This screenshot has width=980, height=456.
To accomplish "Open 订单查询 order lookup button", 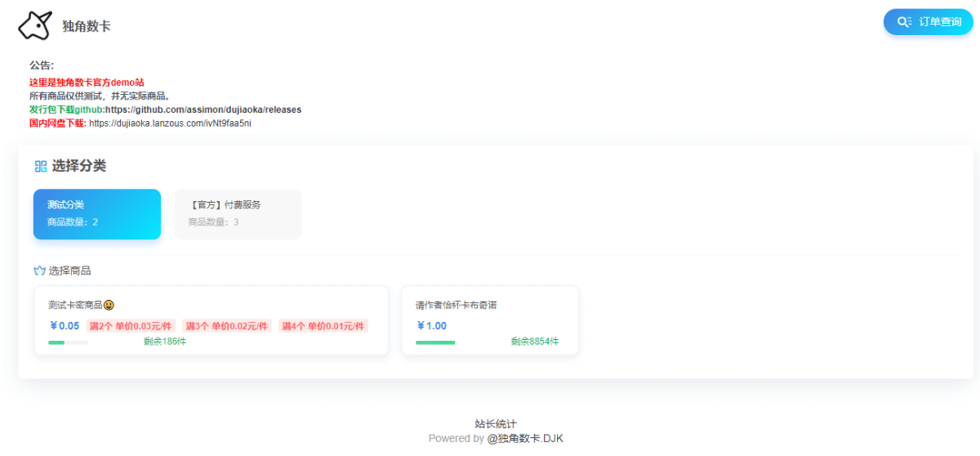I will coord(928,22).
